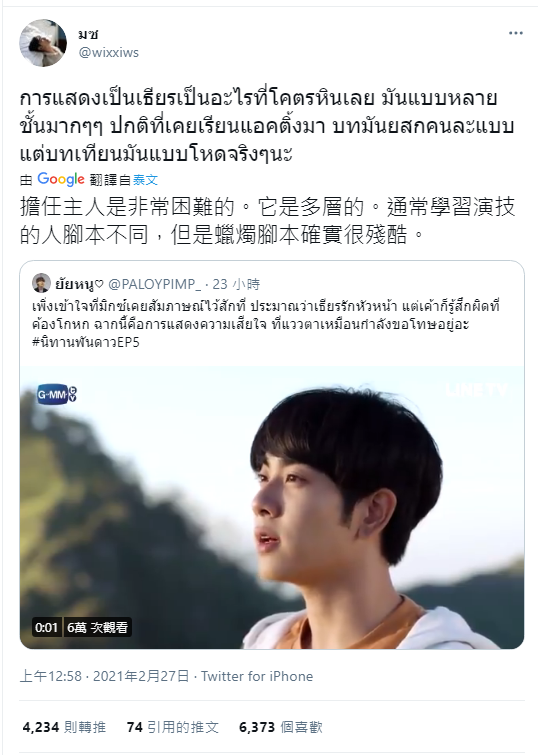Click the LINE TV watermark
The image size is (538, 755).
(477, 390)
